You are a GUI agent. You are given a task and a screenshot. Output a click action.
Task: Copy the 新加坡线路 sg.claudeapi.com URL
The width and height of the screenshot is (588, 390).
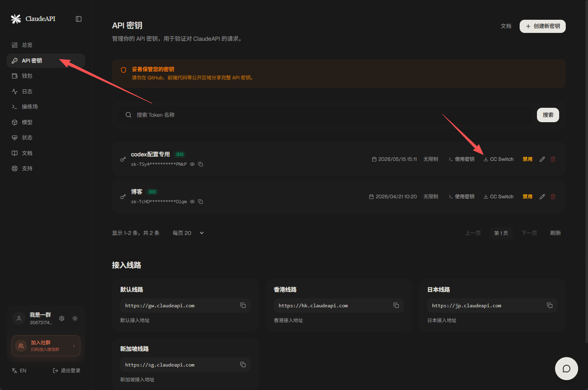(243, 364)
